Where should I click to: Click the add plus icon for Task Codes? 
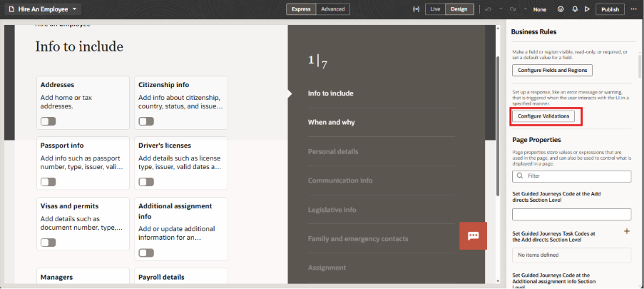627,231
